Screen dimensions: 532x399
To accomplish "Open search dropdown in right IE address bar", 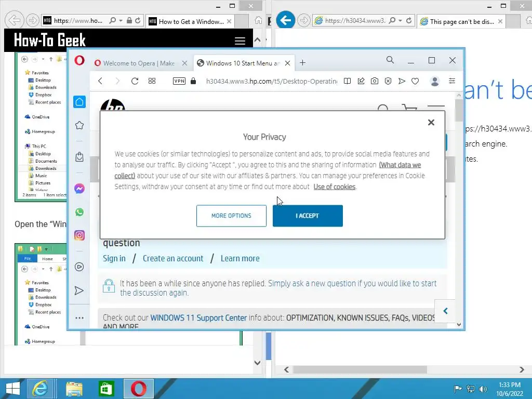I will coord(401,21).
